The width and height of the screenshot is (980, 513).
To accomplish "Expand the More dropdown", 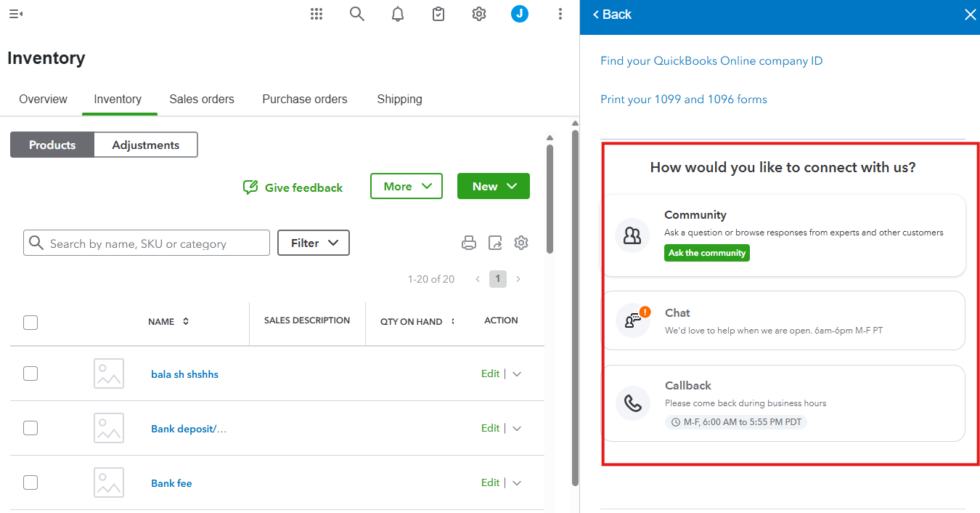I will point(407,186).
